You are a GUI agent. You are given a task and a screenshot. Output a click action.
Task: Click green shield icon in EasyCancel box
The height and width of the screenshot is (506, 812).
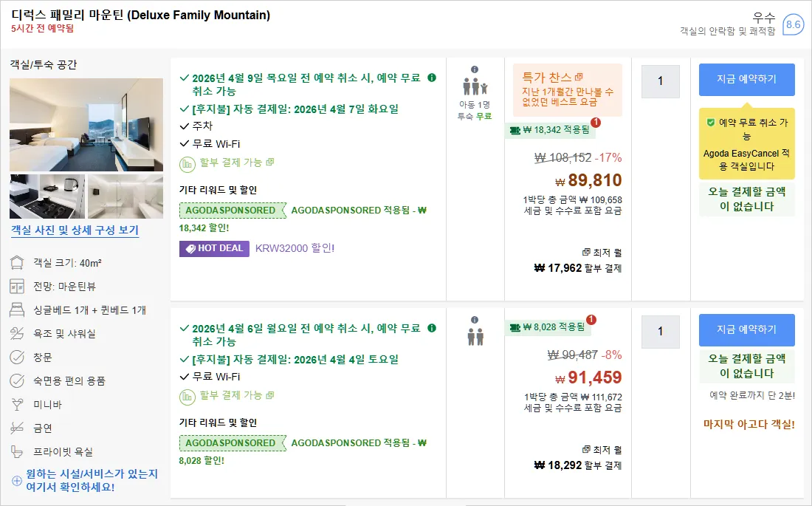point(711,123)
